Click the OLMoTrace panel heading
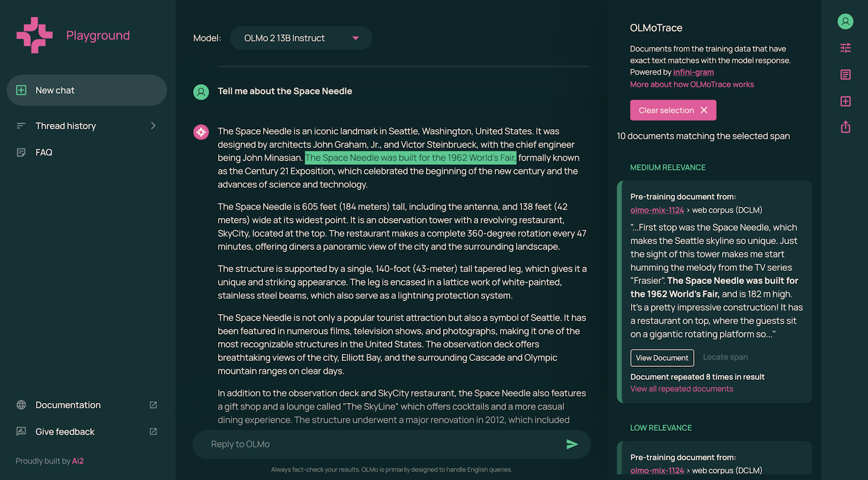Screen dimensions: 868x480 click(656, 28)
